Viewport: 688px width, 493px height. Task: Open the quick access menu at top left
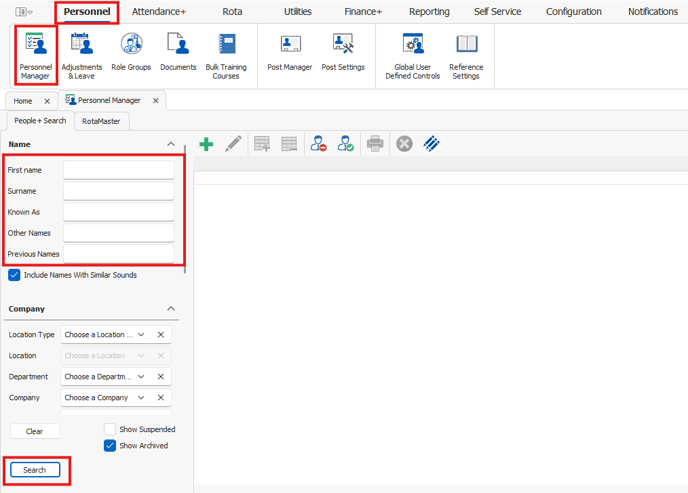click(x=24, y=12)
